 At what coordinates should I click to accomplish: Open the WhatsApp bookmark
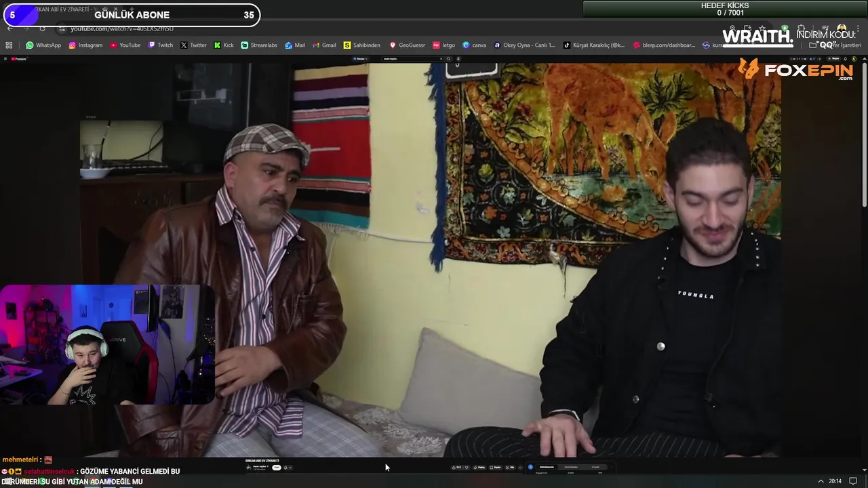[43, 45]
